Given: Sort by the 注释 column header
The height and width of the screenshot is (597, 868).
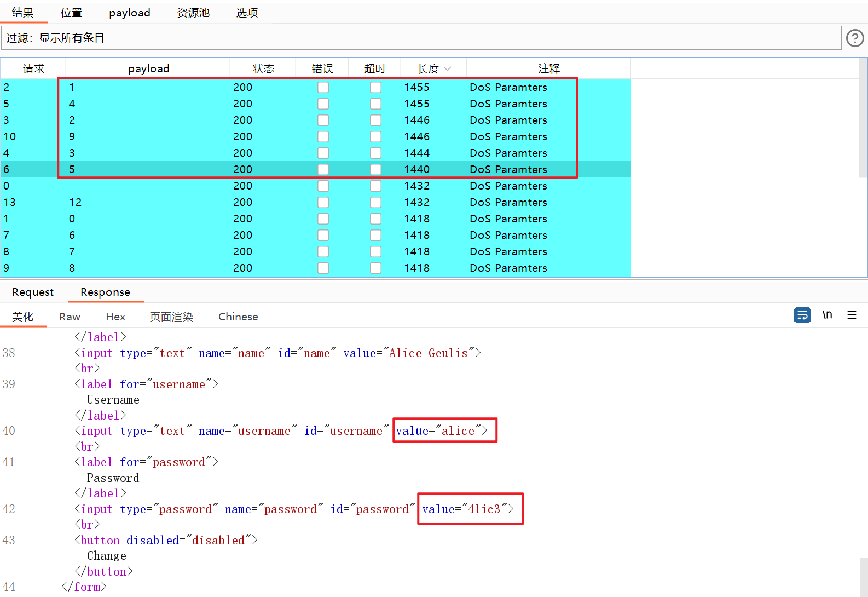Looking at the screenshot, I should pyautogui.click(x=549, y=68).
